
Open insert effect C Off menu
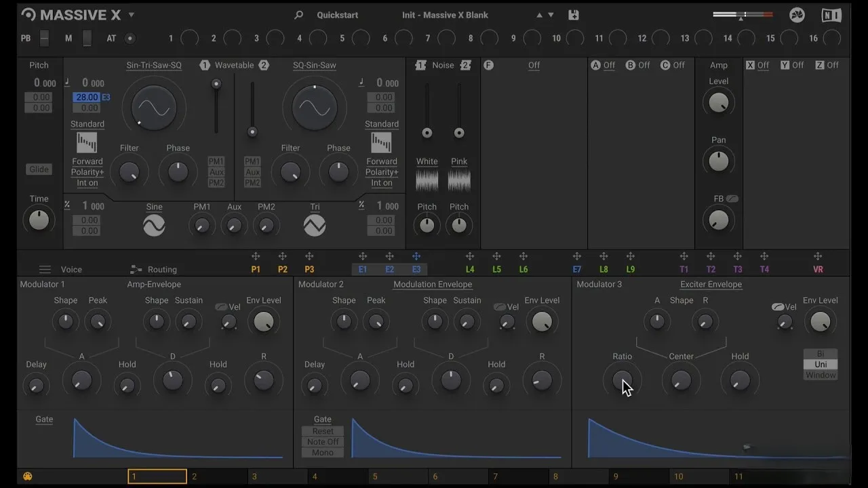pos(679,65)
